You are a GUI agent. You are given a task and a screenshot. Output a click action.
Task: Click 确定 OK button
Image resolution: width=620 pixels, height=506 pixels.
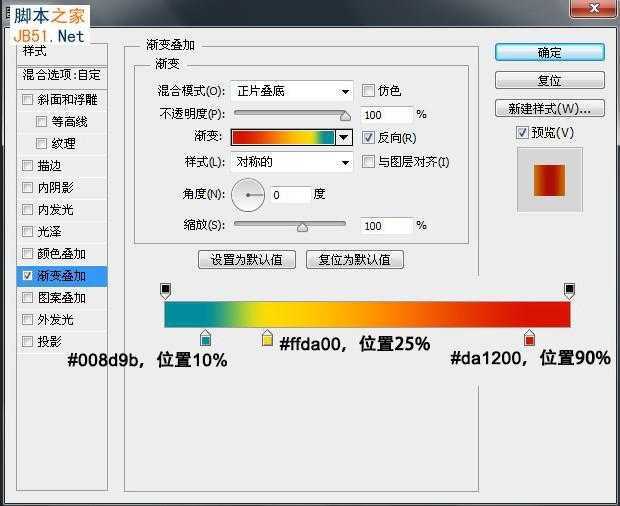click(x=550, y=53)
